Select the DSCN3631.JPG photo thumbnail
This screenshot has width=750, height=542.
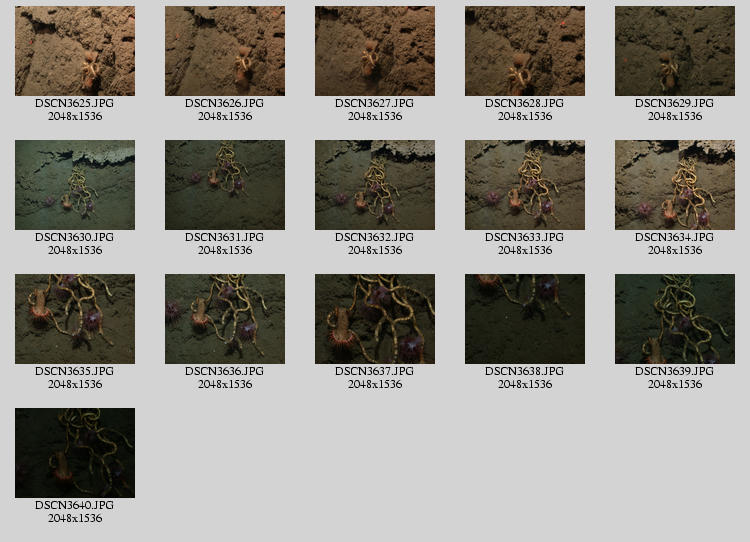(225, 185)
